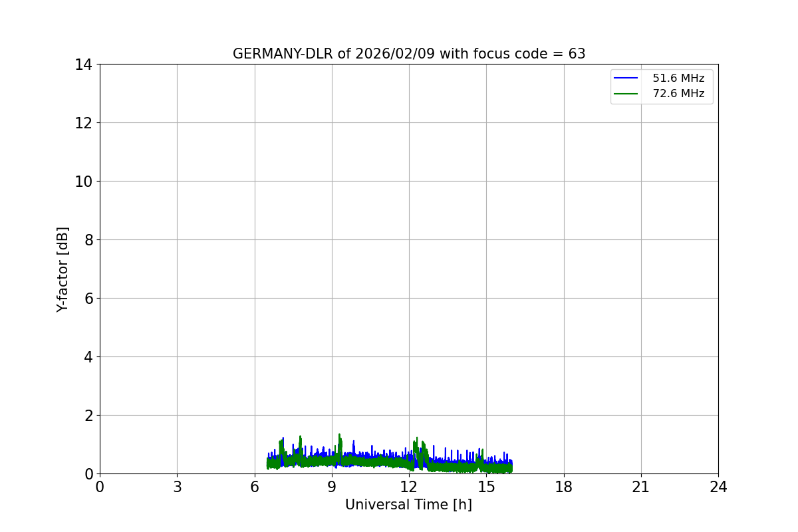798x532 pixels.
Task: Click the y-axis tick label '14'
Action: click(84, 65)
